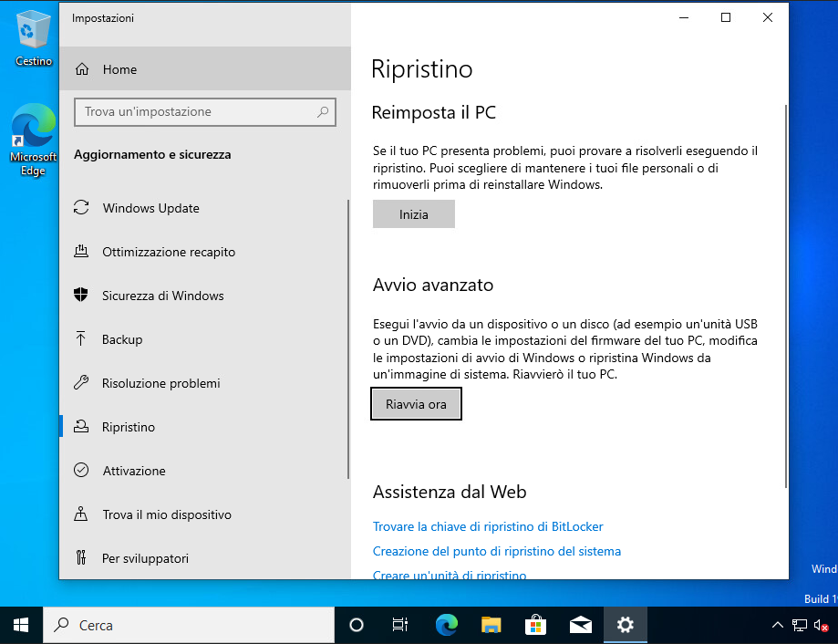The width and height of the screenshot is (838, 644).
Task: Click the Backup arrow icon
Action: [82, 339]
